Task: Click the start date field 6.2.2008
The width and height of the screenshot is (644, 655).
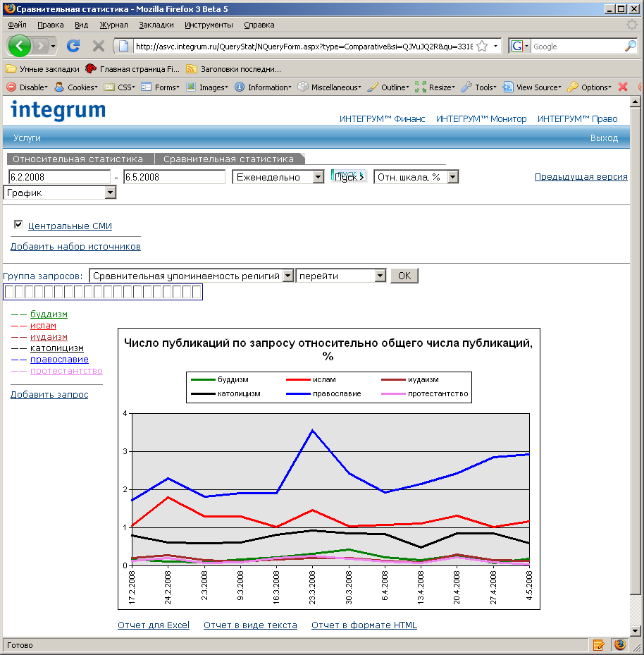Action: pyautogui.click(x=59, y=177)
